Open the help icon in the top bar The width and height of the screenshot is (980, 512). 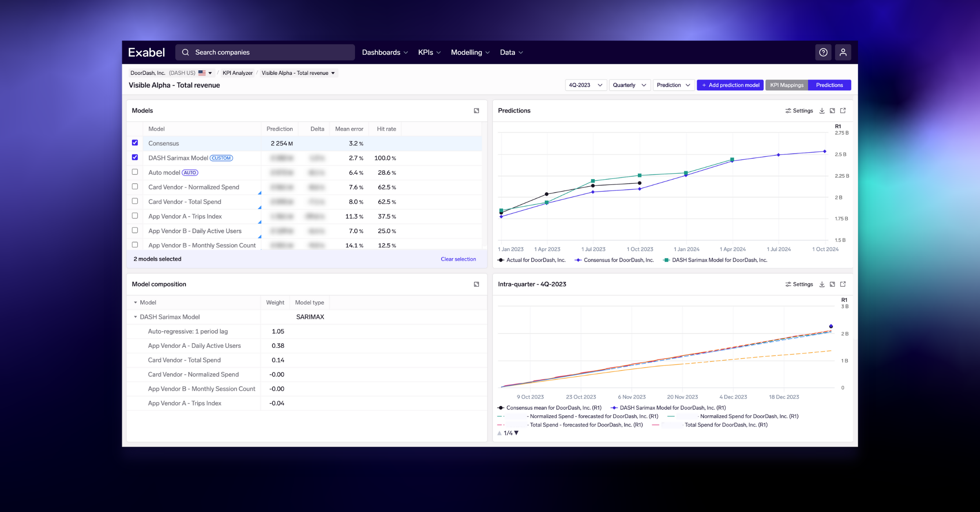(823, 52)
